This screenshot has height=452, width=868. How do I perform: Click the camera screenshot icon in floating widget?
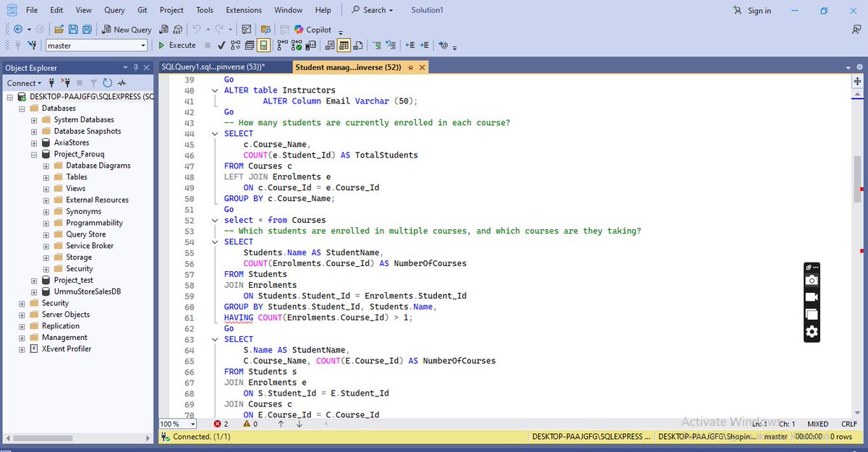(x=812, y=280)
